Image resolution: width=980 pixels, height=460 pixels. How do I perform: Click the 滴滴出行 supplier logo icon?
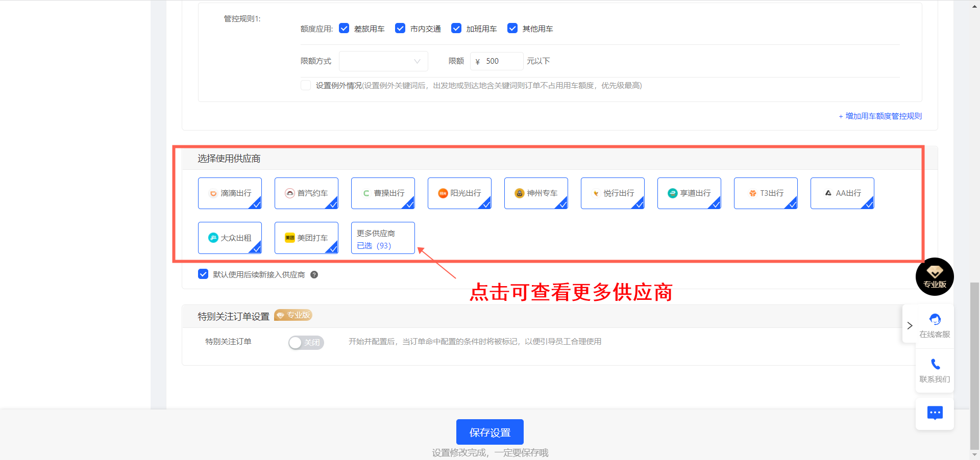pos(213,193)
